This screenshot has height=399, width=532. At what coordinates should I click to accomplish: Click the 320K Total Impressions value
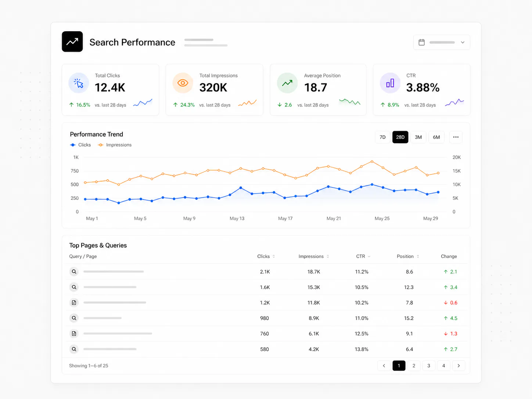point(213,87)
